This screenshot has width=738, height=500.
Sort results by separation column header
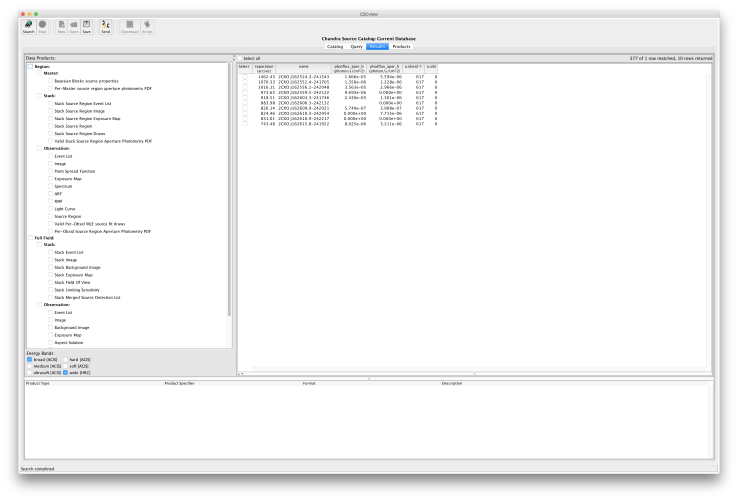point(264,68)
